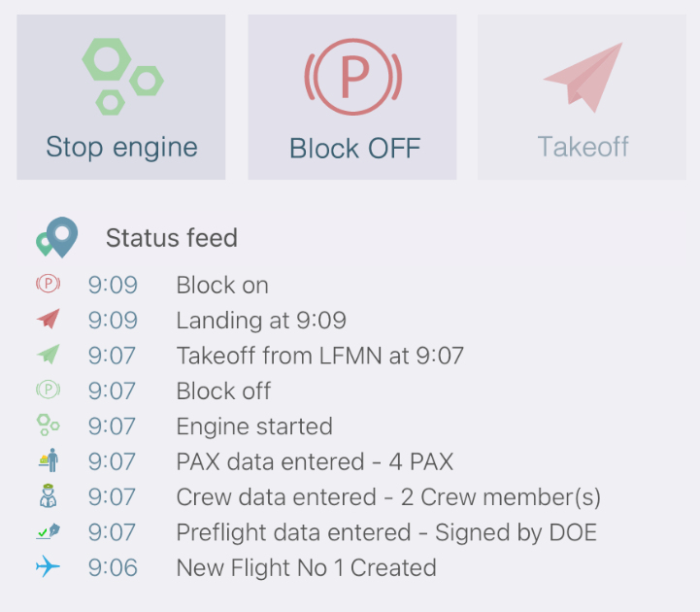Open the Preflight data entered entry
Image resolution: width=700 pixels, height=612 pixels.
[386, 532]
